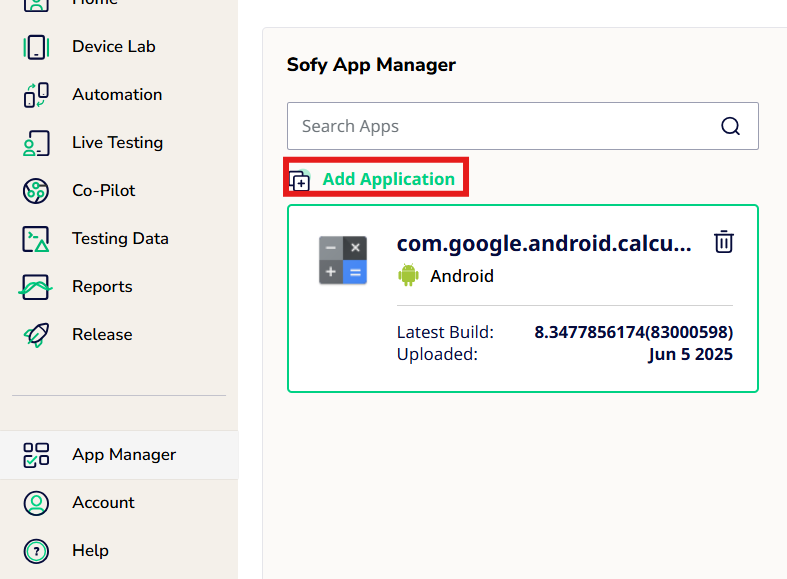Screen dimensions: 787x579
Task: Click the calculator app thumbnail
Action: click(x=343, y=260)
